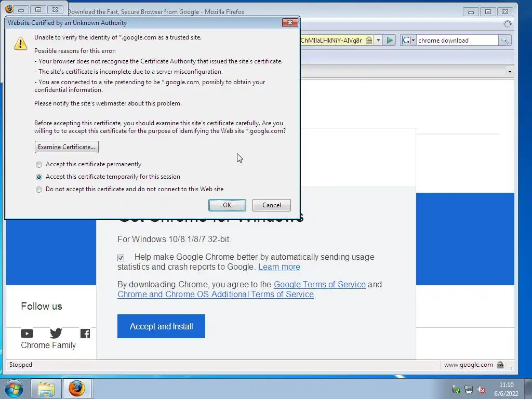
Task: Open Windows Explorer from the taskbar
Action: click(46, 389)
